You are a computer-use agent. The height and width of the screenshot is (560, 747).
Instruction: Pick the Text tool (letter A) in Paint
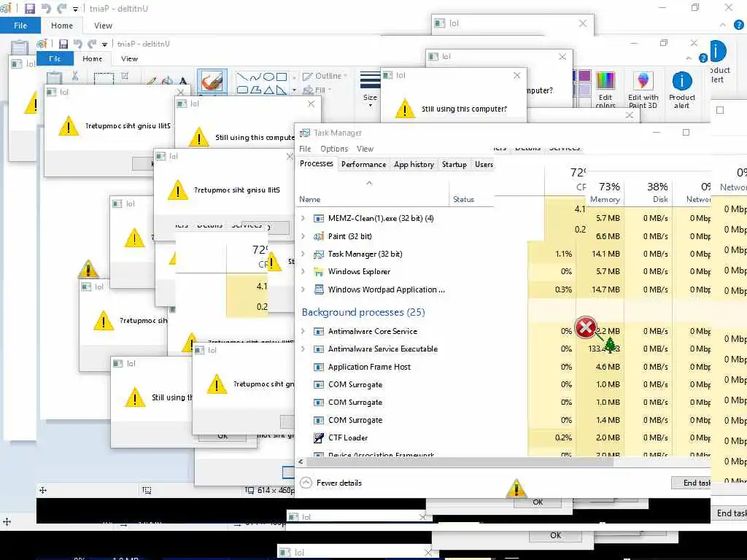pyautogui.click(x=183, y=81)
